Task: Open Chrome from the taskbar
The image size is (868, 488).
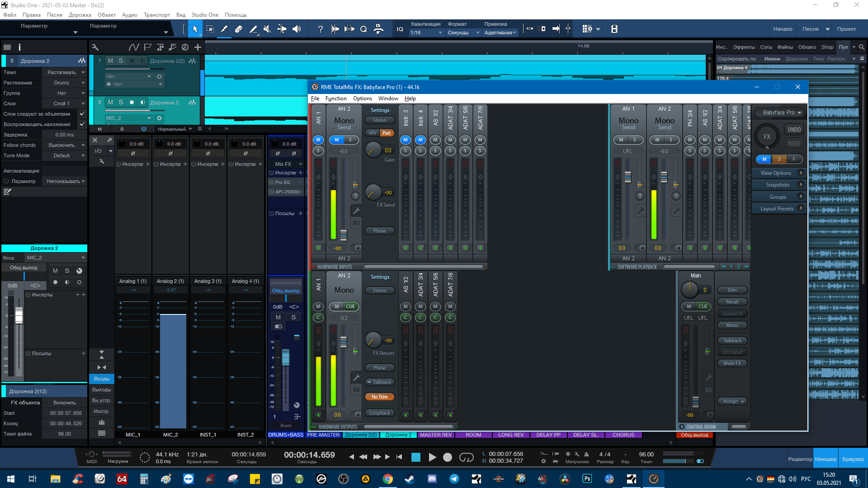Action: pyautogui.click(x=388, y=479)
